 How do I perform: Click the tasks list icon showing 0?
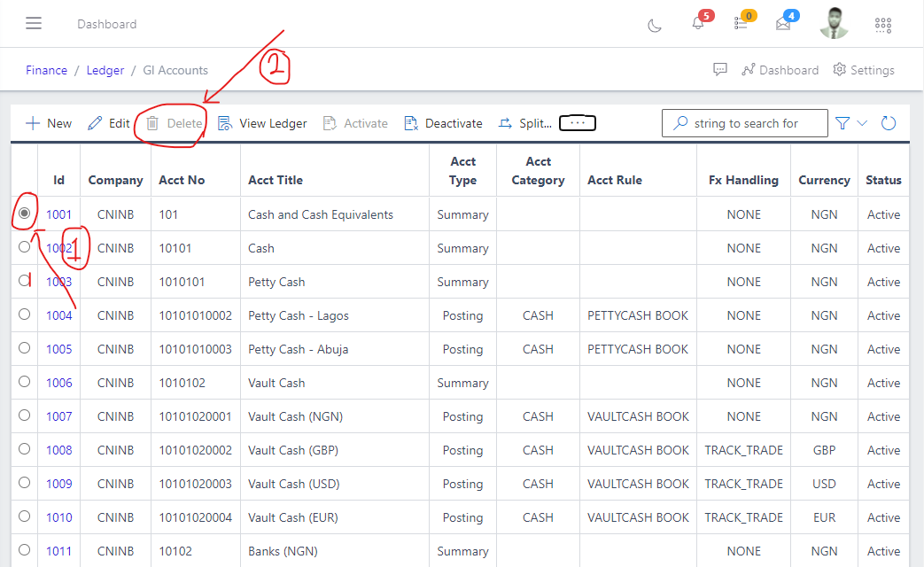click(x=741, y=24)
